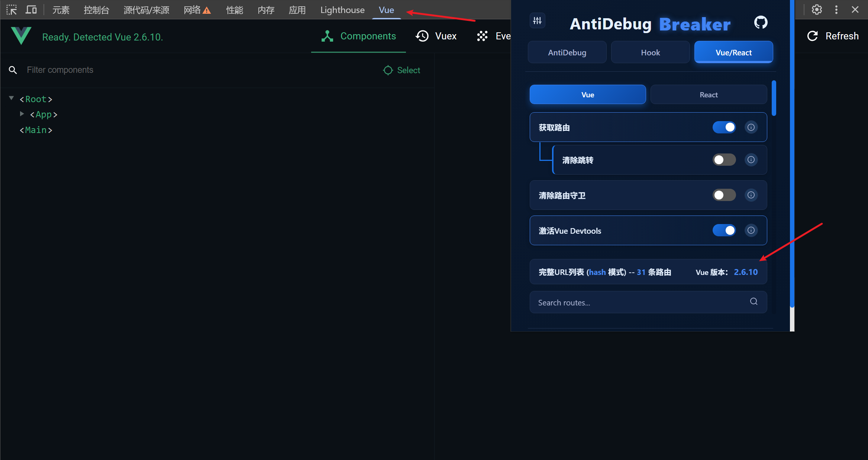
Task: Switch to the React sub-tab
Action: pyautogui.click(x=709, y=95)
